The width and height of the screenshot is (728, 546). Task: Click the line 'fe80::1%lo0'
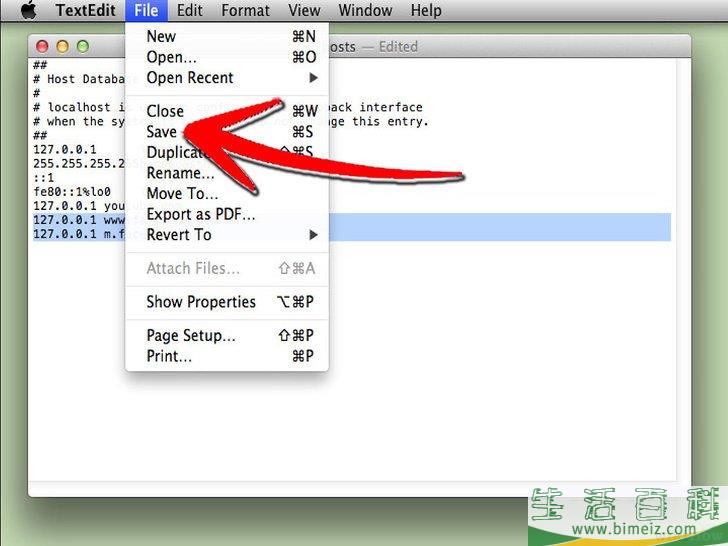tap(72, 191)
